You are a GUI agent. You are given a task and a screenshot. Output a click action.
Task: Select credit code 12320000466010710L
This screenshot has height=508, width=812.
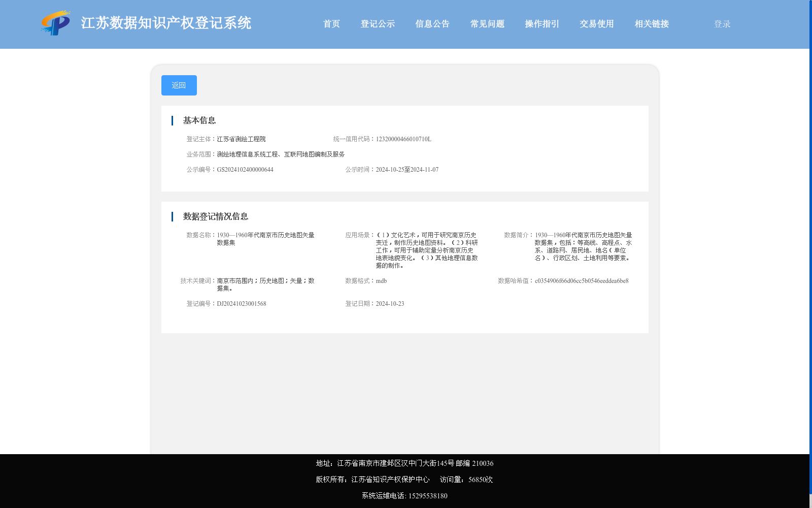(403, 139)
